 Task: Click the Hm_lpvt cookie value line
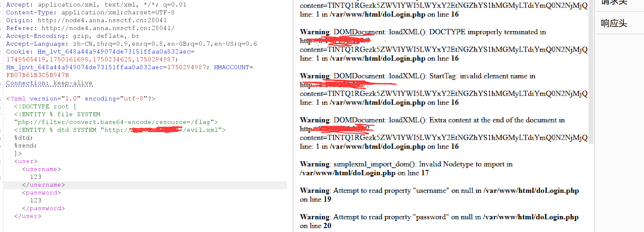pyautogui.click(x=108, y=67)
